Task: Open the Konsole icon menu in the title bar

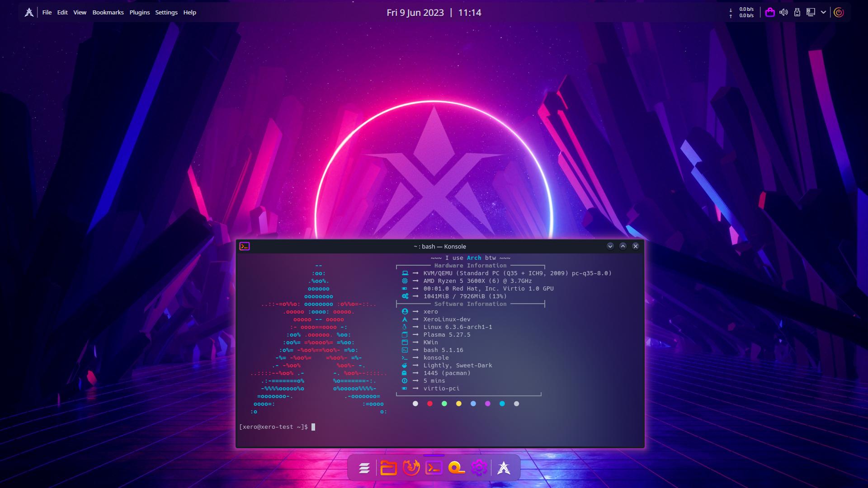Action: coord(245,246)
